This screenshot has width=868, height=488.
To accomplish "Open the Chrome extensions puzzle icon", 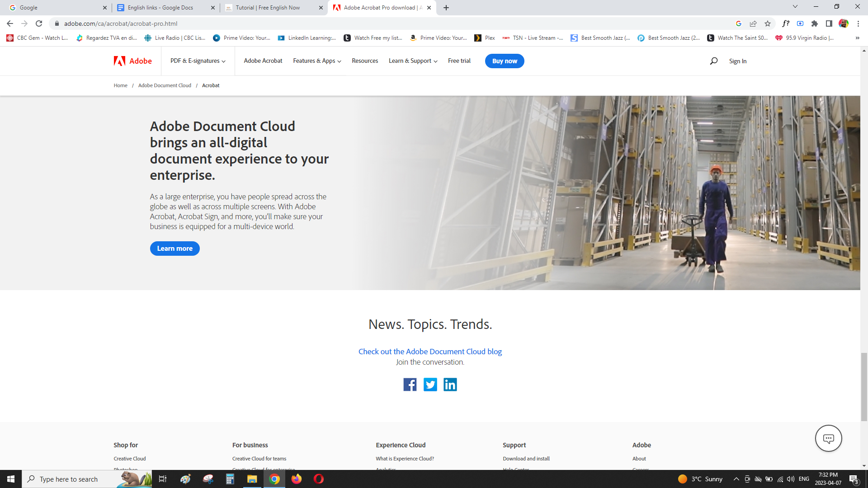I will (x=815, y=23).
